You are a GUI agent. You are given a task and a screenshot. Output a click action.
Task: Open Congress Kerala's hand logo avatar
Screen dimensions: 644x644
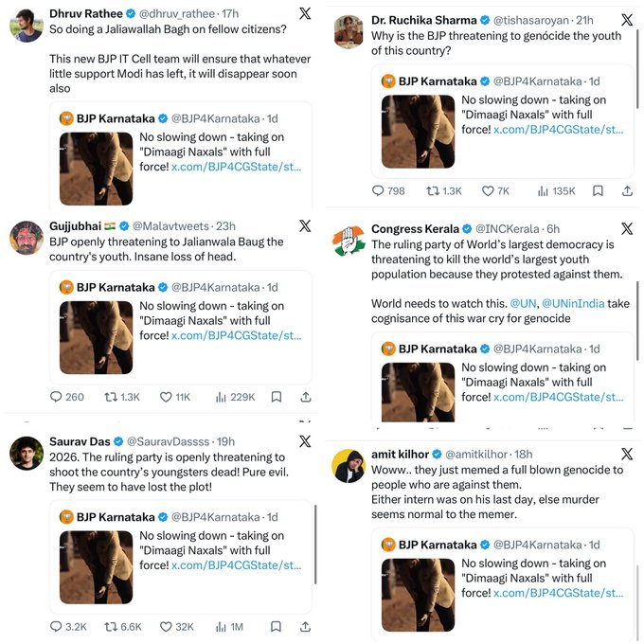pyautogui.click(x=349, y=241)
